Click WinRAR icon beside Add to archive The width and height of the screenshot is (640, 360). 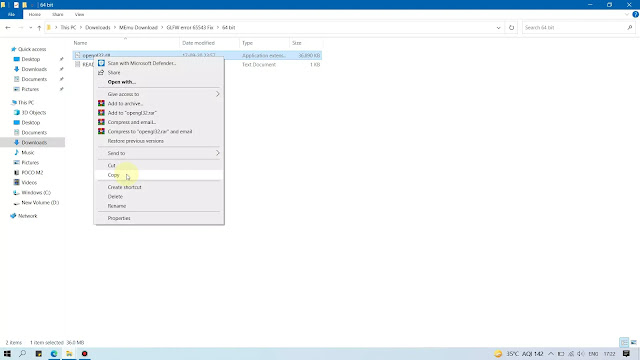(x=101, y=103)
